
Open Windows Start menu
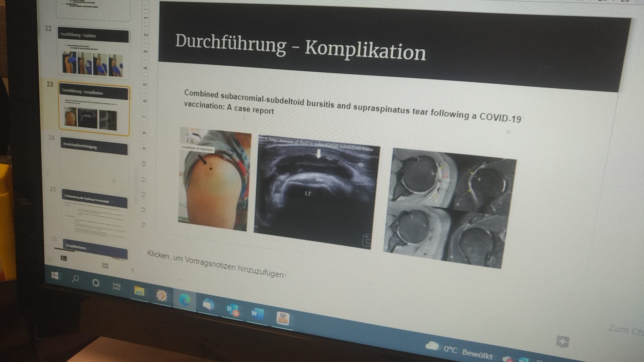pos(55,276)
